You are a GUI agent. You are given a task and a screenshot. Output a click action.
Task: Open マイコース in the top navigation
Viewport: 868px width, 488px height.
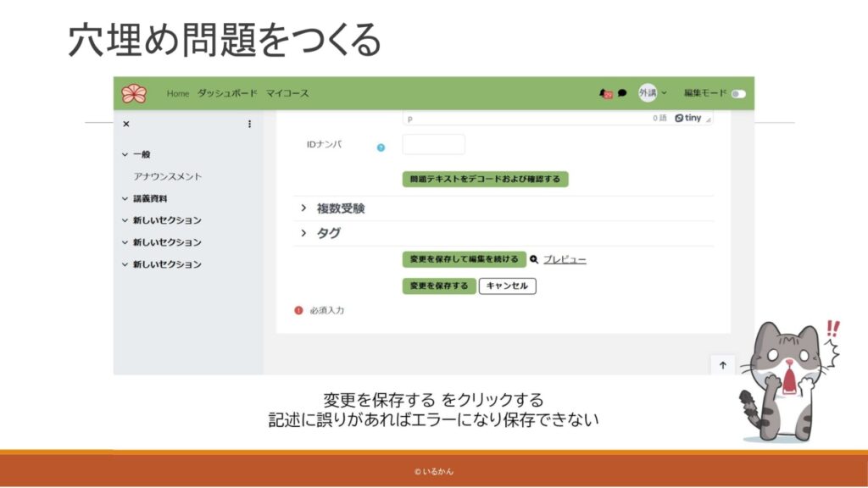(287, 93)
